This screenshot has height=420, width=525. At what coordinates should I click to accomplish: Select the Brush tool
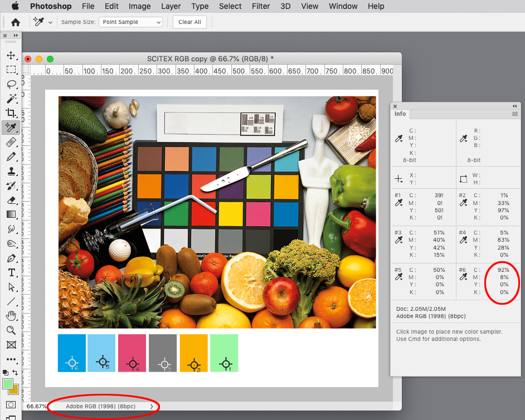pos(11,157)
